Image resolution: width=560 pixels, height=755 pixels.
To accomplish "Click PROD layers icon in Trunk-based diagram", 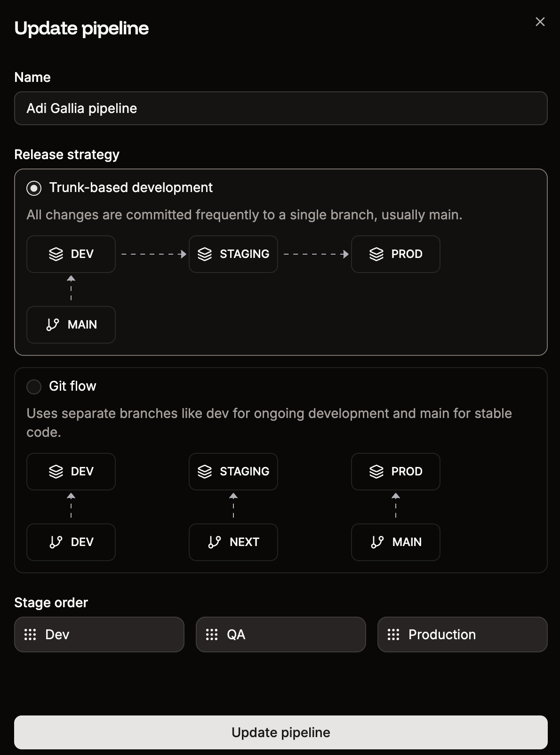I will pyautogui.click(x=376, y=254).
